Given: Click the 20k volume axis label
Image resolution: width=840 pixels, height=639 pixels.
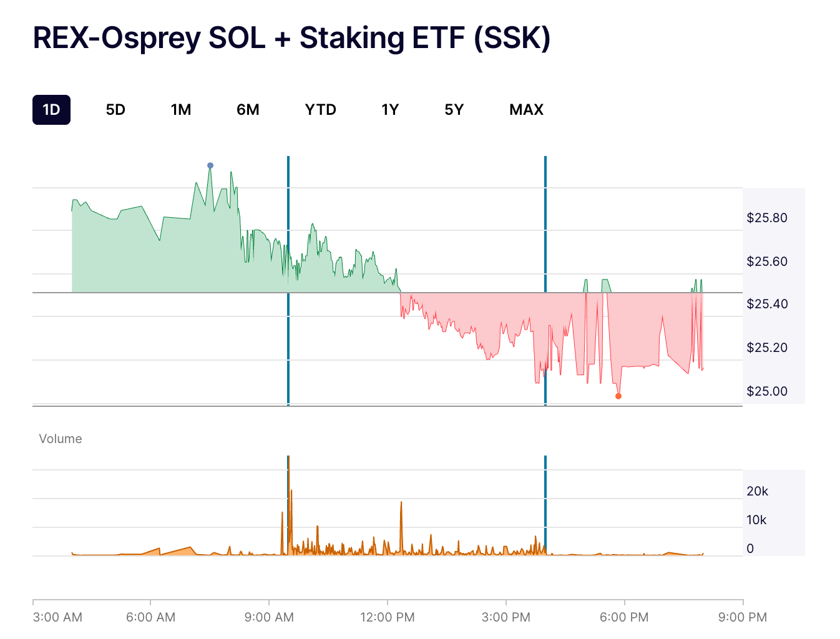Looking at the screenshot, I should pos(758,491).
